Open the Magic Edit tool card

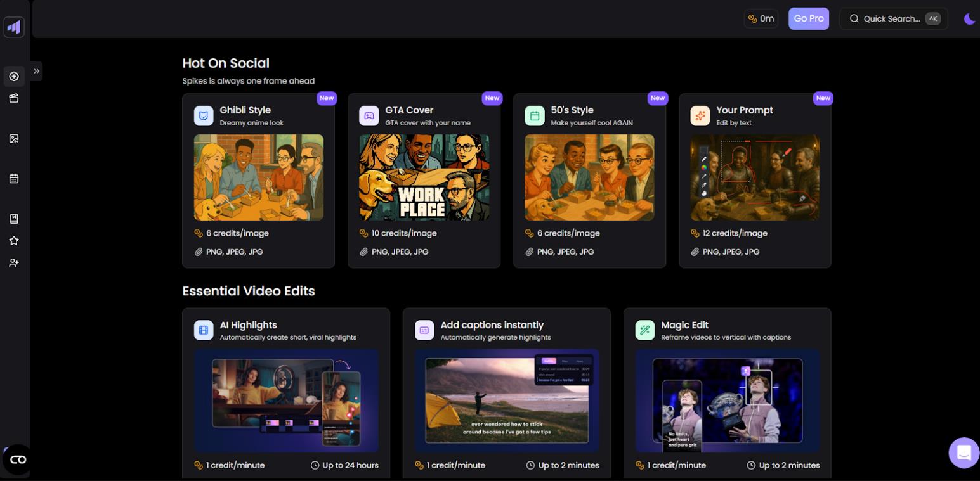point(728,393)
